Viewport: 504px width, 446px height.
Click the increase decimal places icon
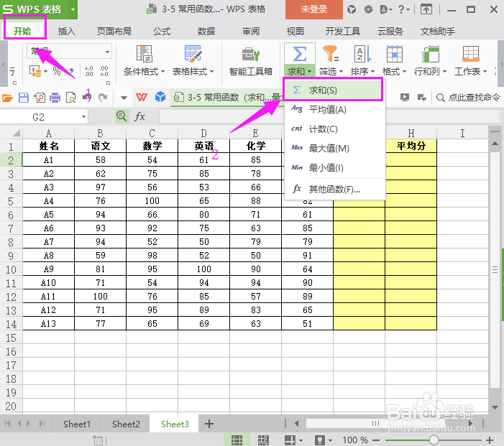pyautogui.click(x=88, y=71)
